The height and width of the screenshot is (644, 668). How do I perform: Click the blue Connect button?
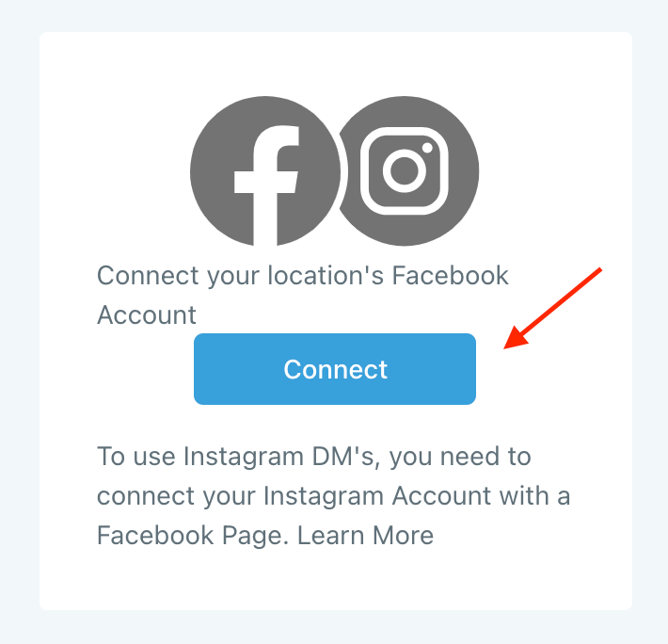click(335, 369)
